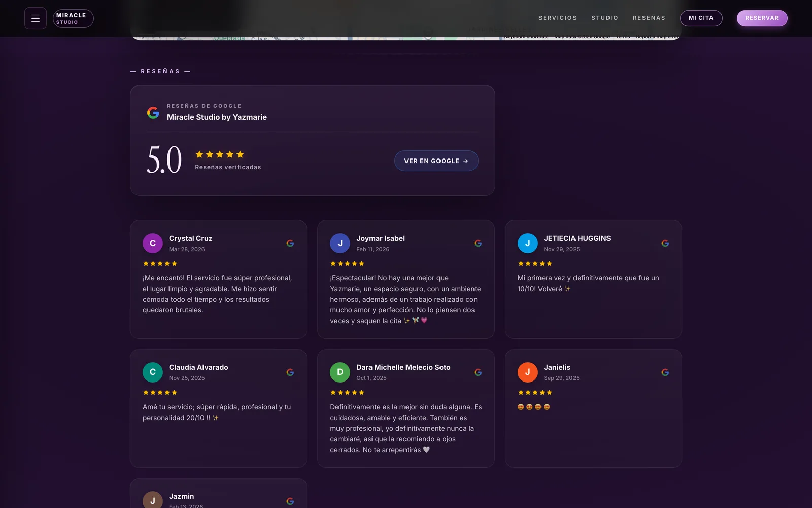
Task: Click the Google icon on Crystal Cruz's review
Action: tap(290, 243)
